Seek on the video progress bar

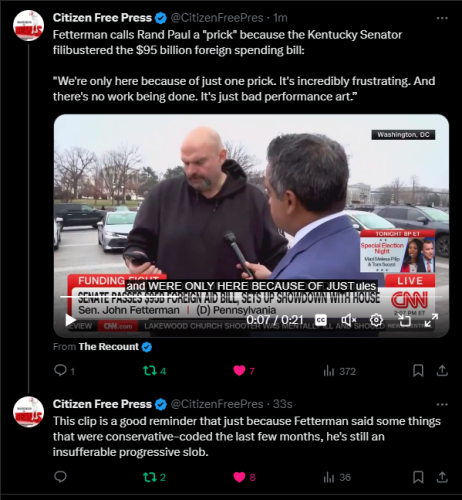pos(251,297)
